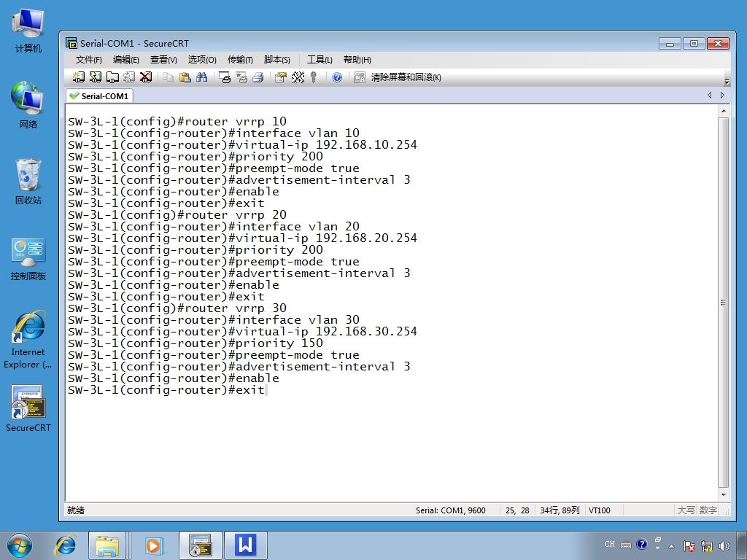Click the 控制面板 desktop icon

[28, 259]
